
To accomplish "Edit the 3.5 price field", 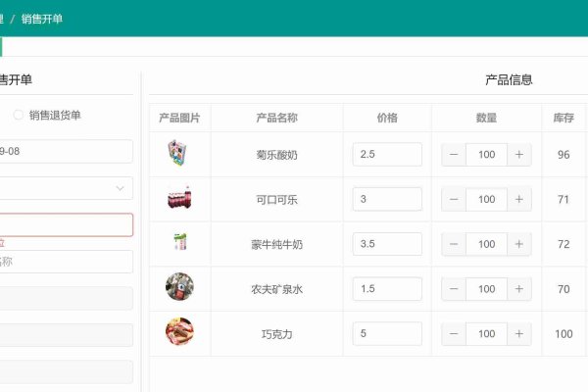I will point(387,244).
